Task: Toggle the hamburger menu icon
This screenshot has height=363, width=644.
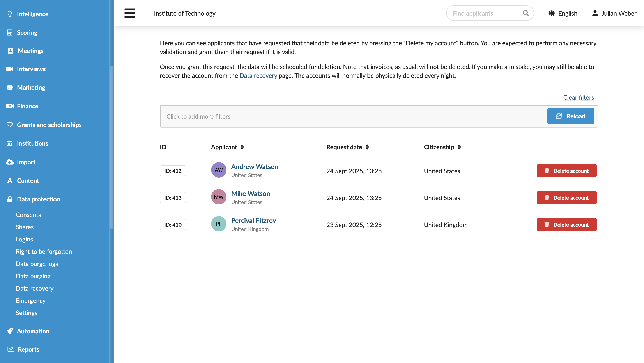Action: pos(130,13)
